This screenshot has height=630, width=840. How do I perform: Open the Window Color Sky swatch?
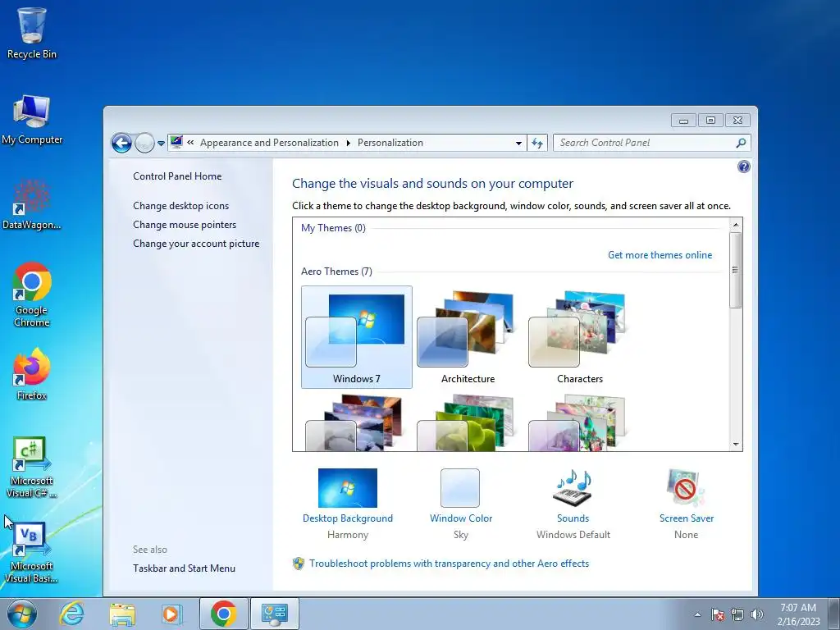[x=460, y=488]
